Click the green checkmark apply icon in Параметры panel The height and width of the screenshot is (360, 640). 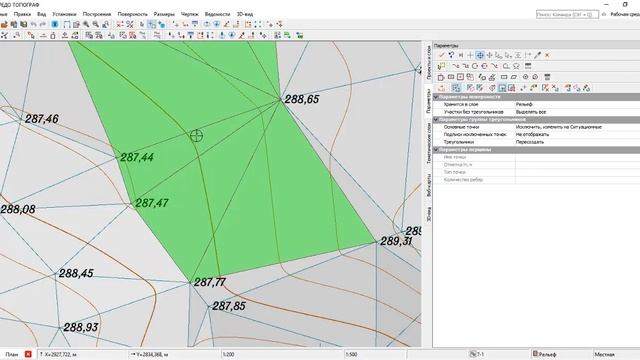click(x=441, y=55)
